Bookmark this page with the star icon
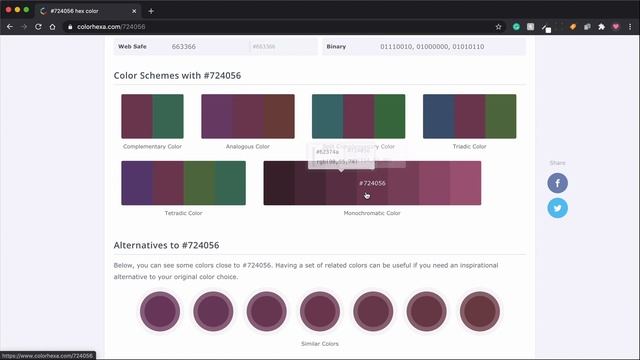640x360 pixels. click(x=498, y=27)
